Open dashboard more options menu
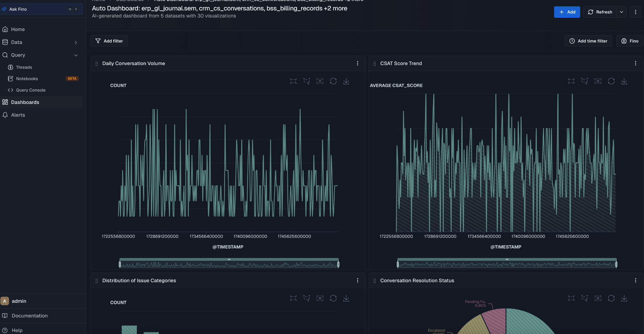 click(636, 12)
